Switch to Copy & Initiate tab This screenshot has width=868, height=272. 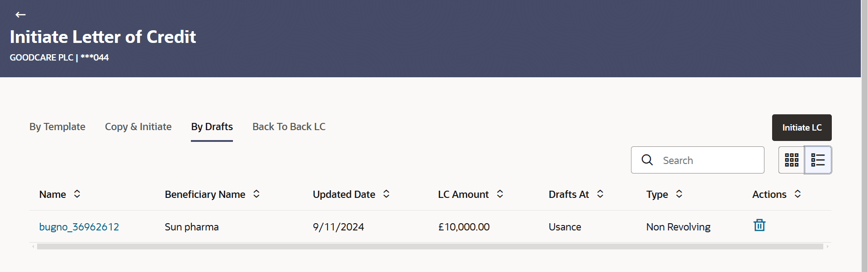coord(138,127)
